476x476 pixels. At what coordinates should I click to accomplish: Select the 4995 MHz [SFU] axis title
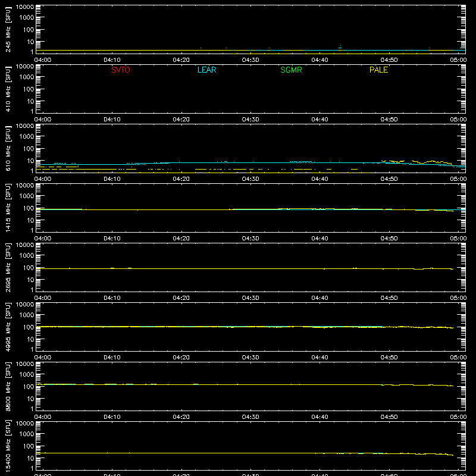pyautogui.click(x=8, y=327)
